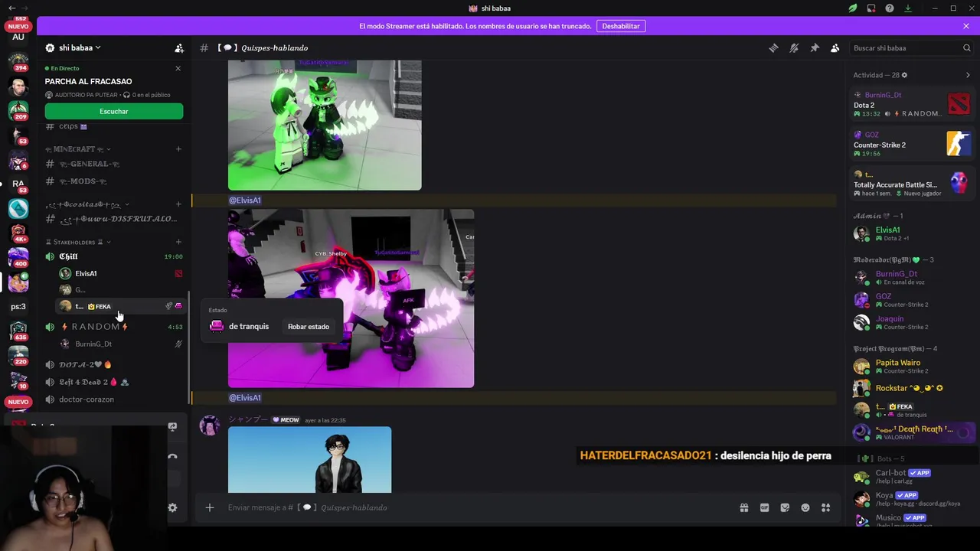Collapse the MINECRAFT category
Viewport: 980px width, 551px height.
point(78,149)
